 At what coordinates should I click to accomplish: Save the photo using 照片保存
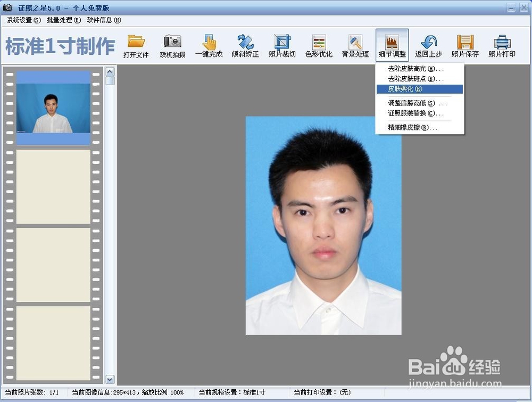464,45
